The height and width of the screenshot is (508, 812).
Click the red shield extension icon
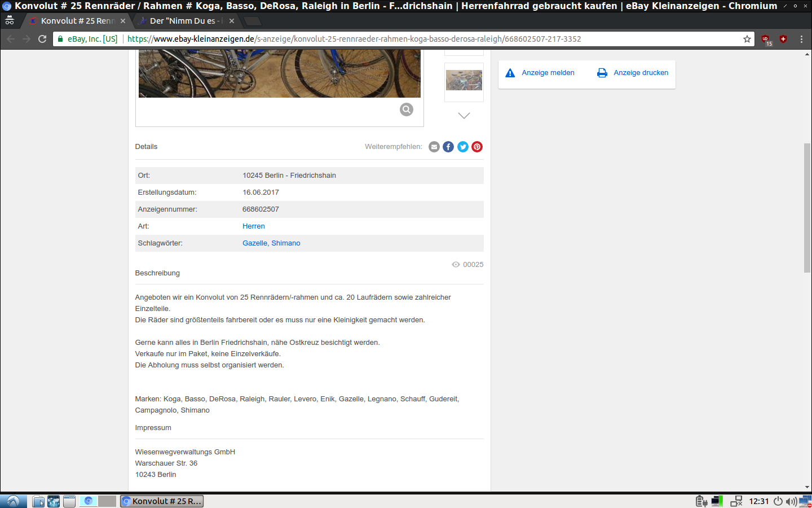[x=783, y=39]
